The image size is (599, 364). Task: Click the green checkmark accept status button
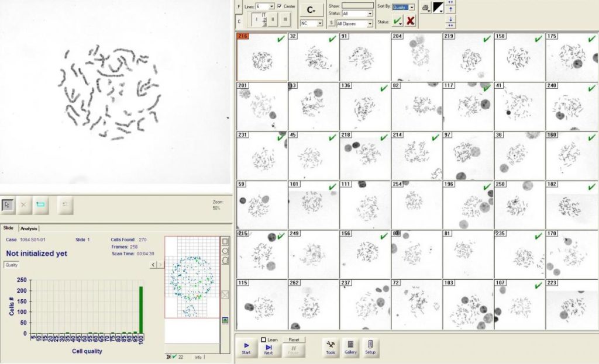[x=398, y=21]
